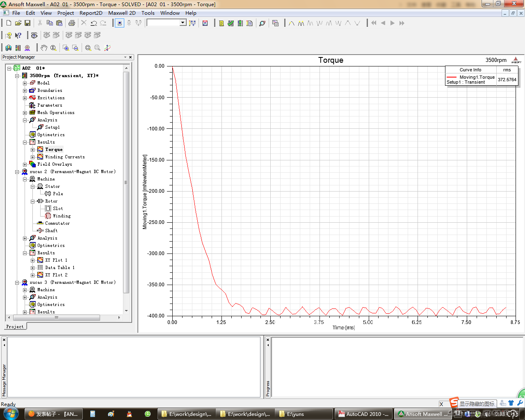Image resolution: width=525 pixels, height=420 pixels.
Task: Close the Project Manager panel
Action: 130,57
